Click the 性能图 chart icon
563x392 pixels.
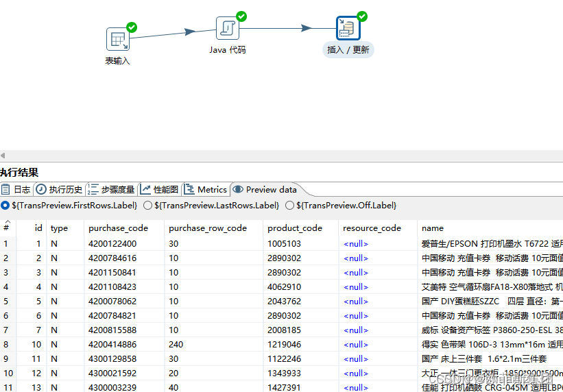coord(145,189)
